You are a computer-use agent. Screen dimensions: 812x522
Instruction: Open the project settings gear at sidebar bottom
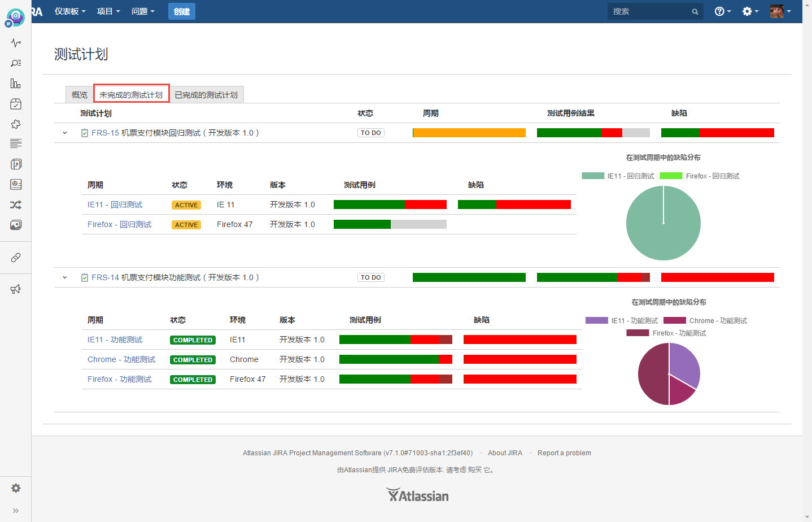click(16, 488)
